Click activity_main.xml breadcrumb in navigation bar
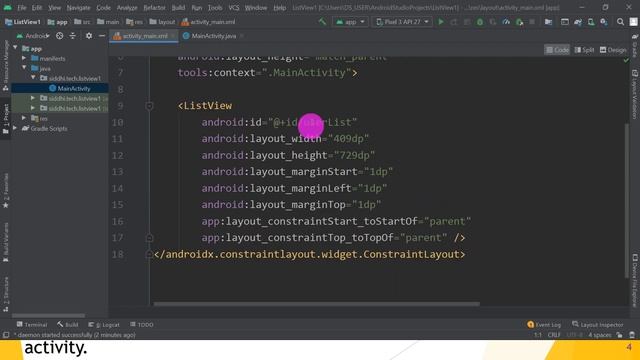 pos(208,22)
